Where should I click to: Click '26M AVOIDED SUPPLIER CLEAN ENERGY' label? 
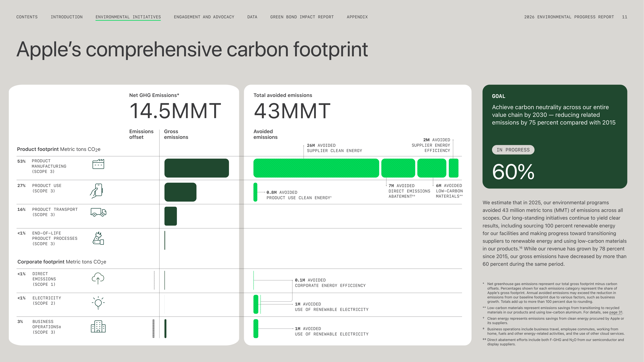pos(334,148)
